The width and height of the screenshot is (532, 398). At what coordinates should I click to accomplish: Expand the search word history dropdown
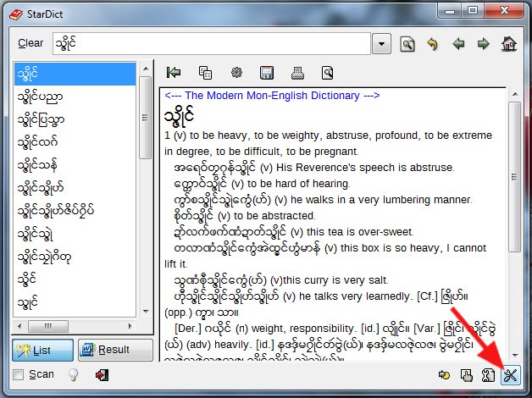pyautogui.click(x=381, y=43)
